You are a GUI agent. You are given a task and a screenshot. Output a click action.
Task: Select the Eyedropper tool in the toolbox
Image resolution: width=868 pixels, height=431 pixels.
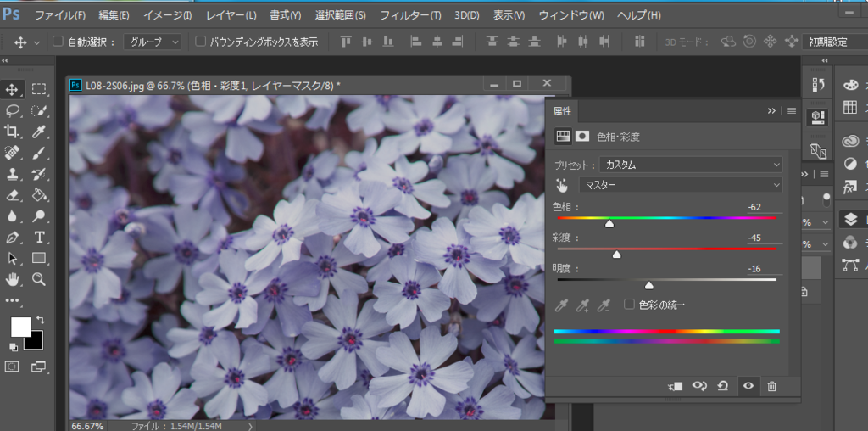pyautogui.click(x=39, y=132)
